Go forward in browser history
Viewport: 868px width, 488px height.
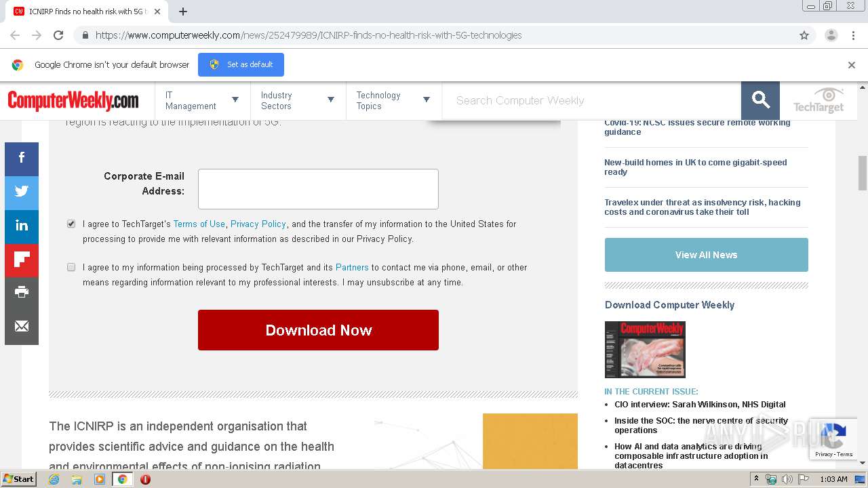(37, 35)
